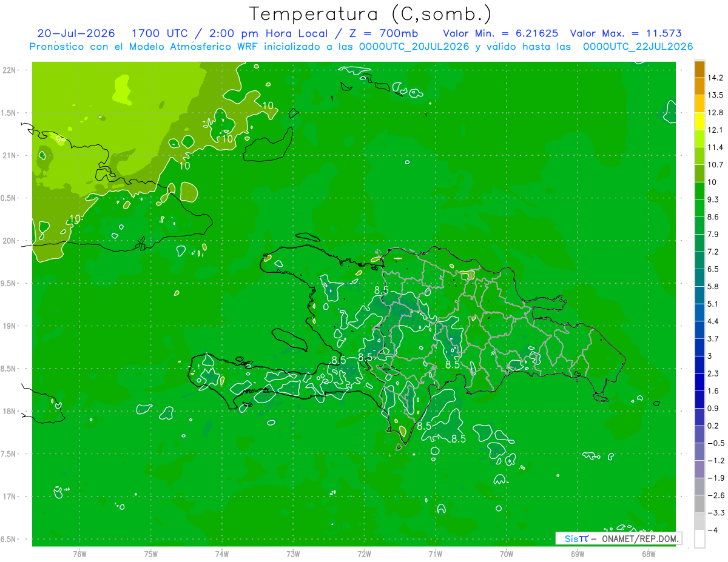728x562 pixels.
Task: Click the "7.2" color scale value
Action: point(713,252)
